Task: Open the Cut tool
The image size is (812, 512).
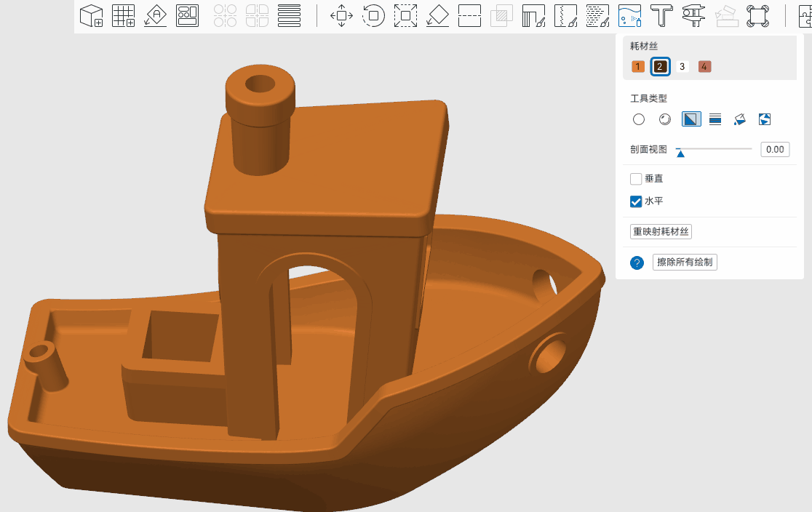Action: (x=470, y=15)
